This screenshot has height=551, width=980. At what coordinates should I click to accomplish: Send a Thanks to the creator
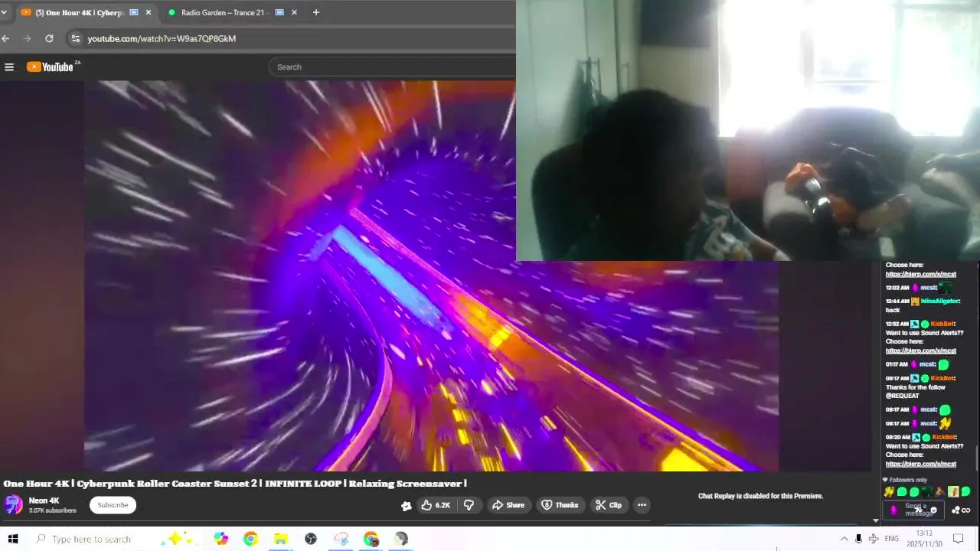560,505
